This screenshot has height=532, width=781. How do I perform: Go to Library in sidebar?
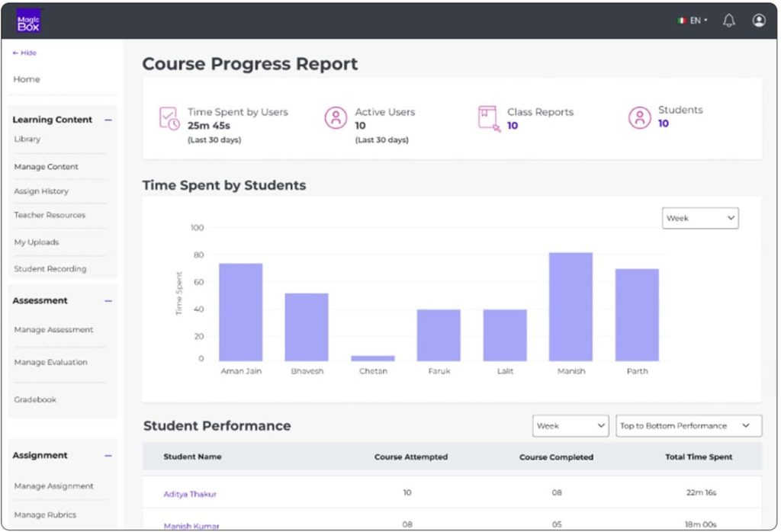coord(27,139)
